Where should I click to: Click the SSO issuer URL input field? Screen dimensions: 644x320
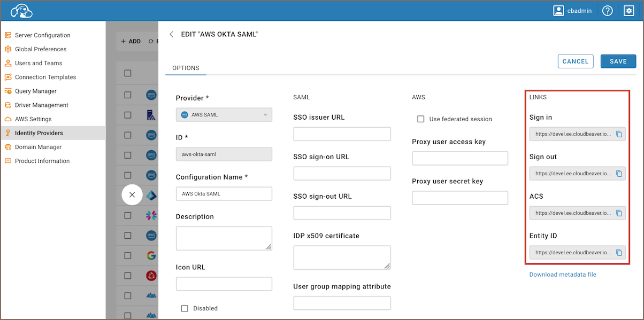pos(342,134)
